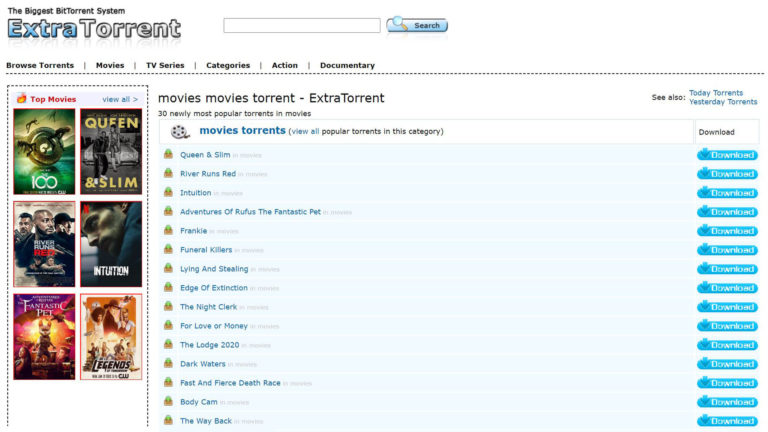768x432 pixels.
Task: Open The 100 poster thumbnail
Action: [x=44, y=151]
